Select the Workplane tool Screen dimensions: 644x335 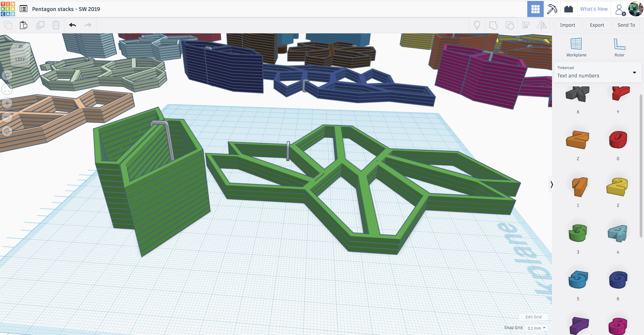pyautogui.click(x=576, y=47)
